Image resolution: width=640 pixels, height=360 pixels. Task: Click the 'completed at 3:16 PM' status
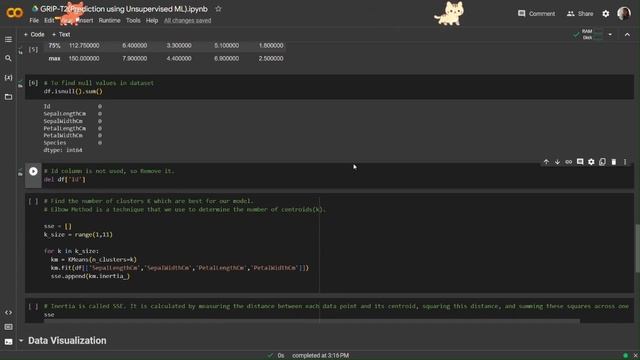point(320,356)
